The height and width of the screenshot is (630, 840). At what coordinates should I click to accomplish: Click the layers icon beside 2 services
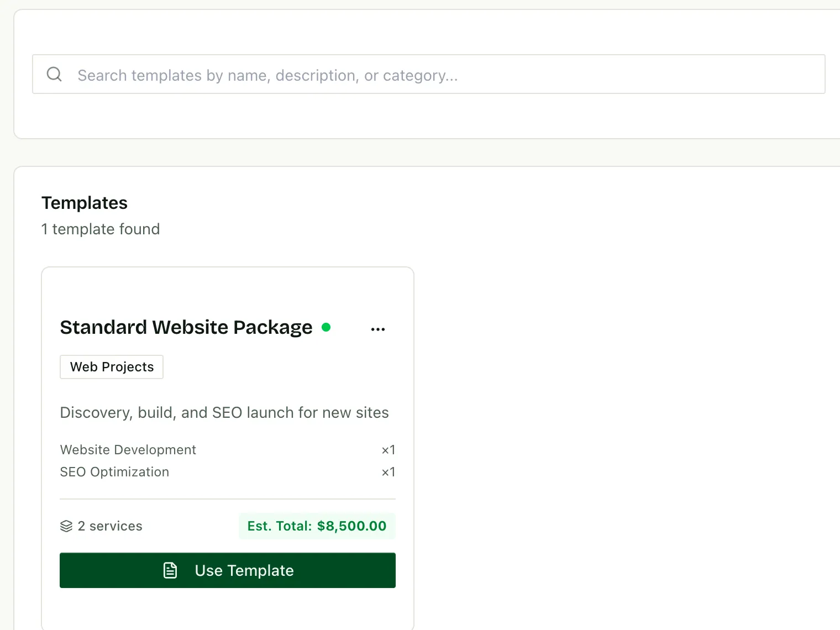[66, 526]
